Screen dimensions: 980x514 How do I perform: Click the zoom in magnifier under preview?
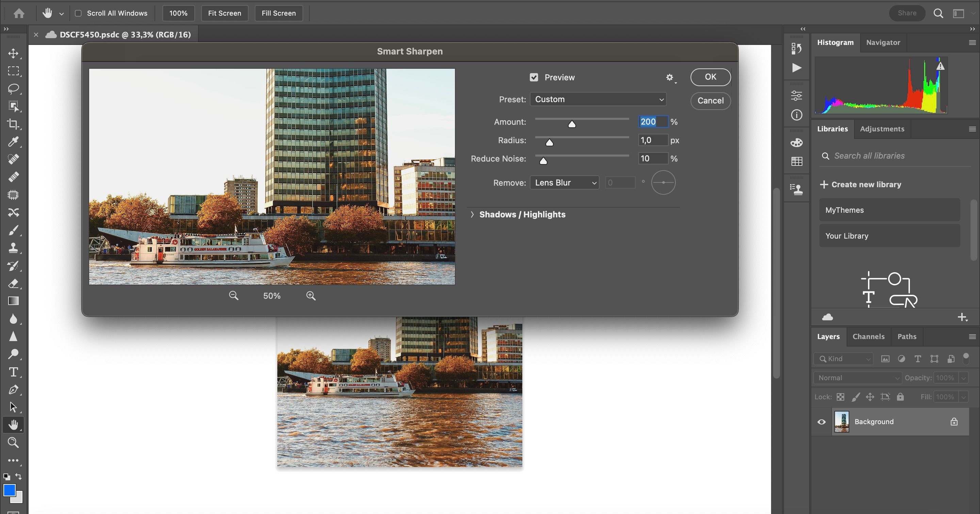(x=311, y=295)
